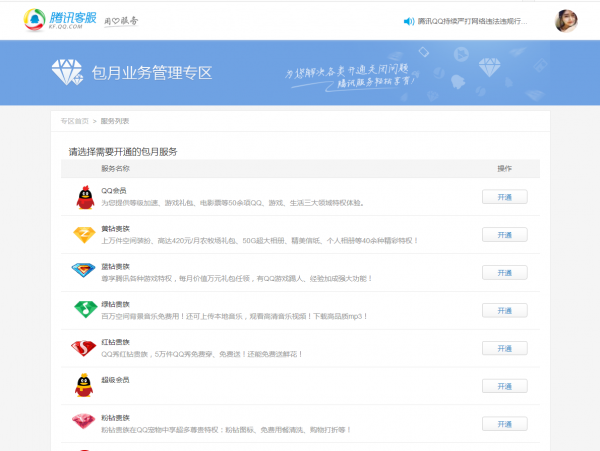Open the user avatar picture

tap(566, 21)
